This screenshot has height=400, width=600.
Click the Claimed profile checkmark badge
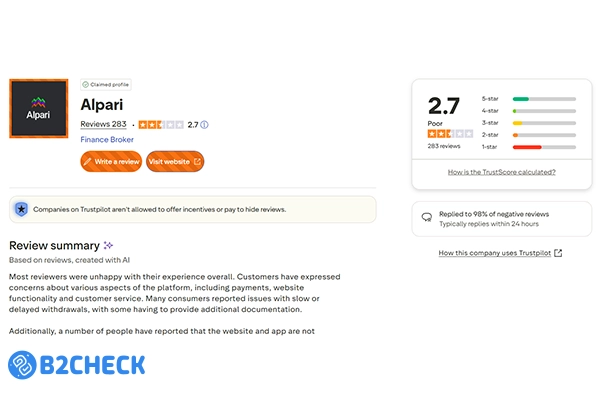[x=86, y=85]
